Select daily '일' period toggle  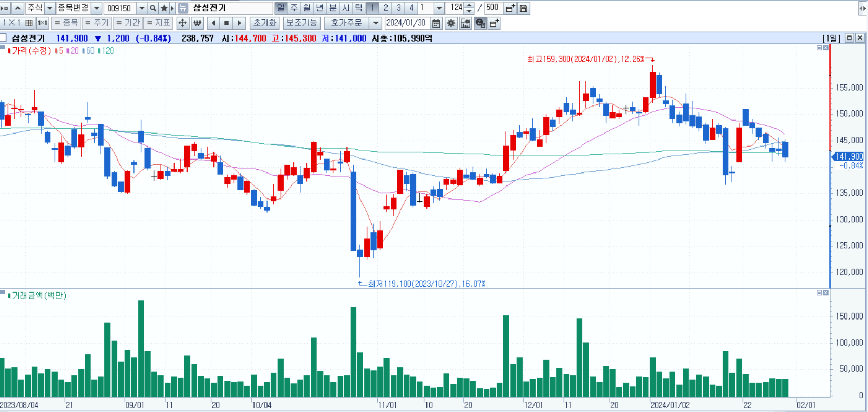281,8
